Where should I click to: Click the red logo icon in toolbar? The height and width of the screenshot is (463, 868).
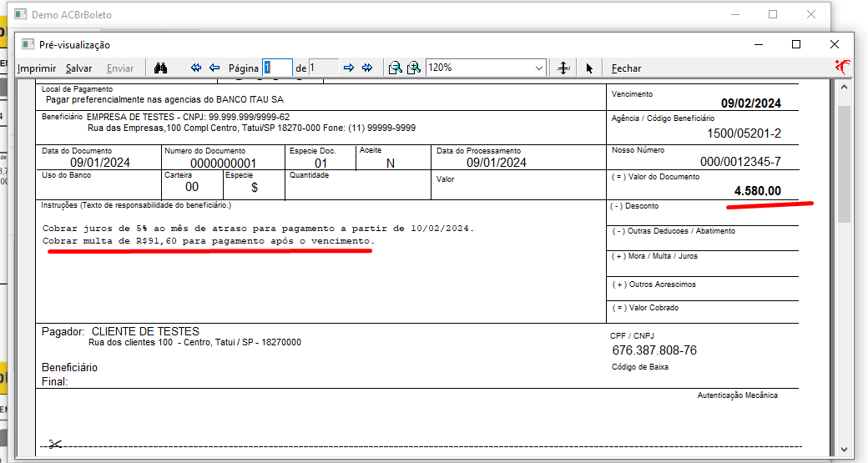tap(842, 67)
